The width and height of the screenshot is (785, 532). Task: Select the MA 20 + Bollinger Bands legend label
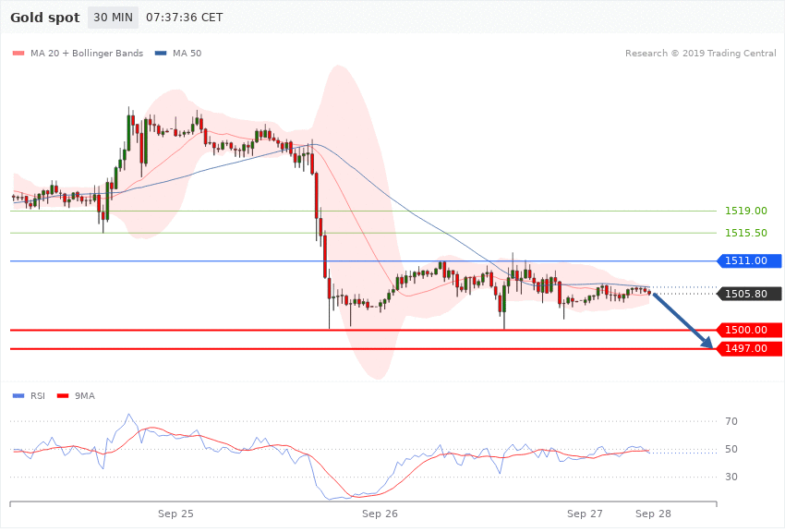[87, 53]
